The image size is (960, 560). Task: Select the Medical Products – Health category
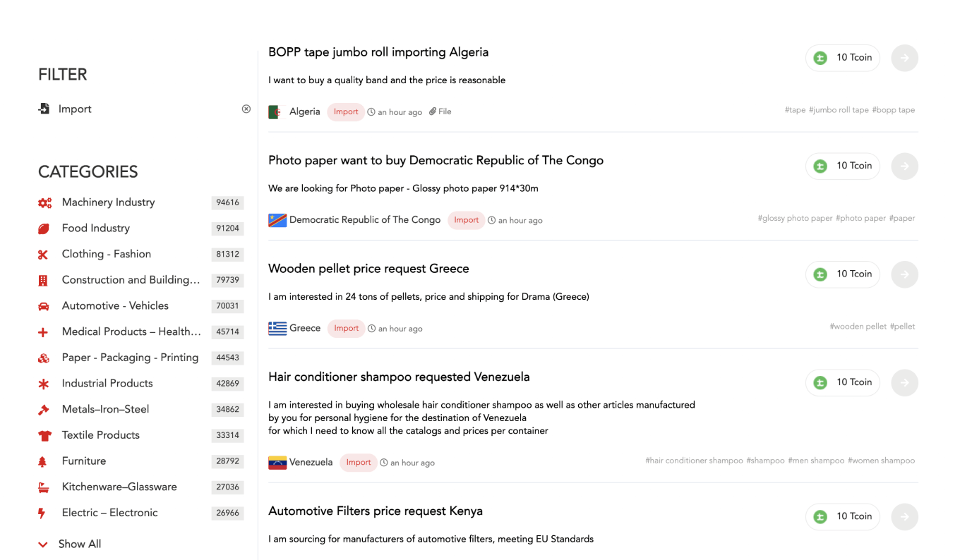point(131,331)
